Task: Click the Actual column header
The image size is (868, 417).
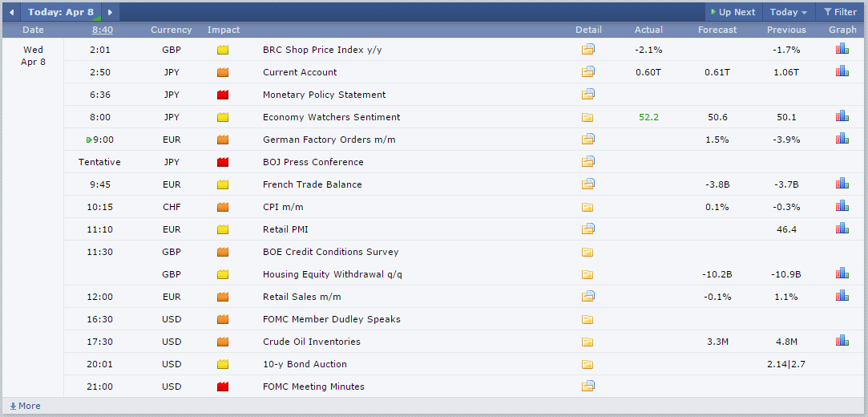Action: 648,30
